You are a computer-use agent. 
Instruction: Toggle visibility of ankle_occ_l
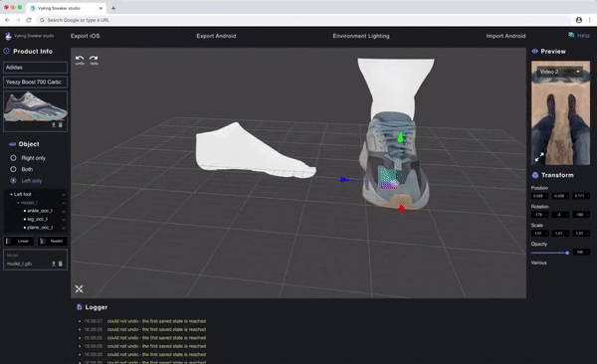[x=64, y=211]
